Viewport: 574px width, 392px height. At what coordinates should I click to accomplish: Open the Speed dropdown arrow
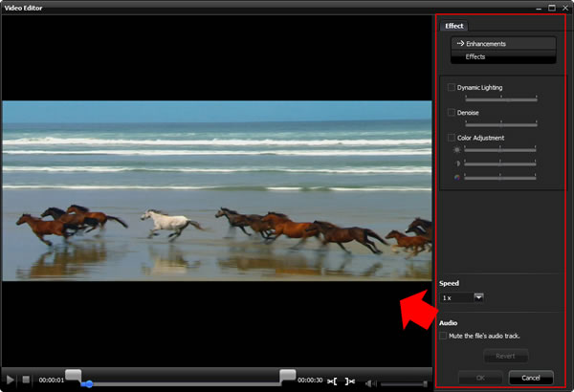click(x=478, y=297)
